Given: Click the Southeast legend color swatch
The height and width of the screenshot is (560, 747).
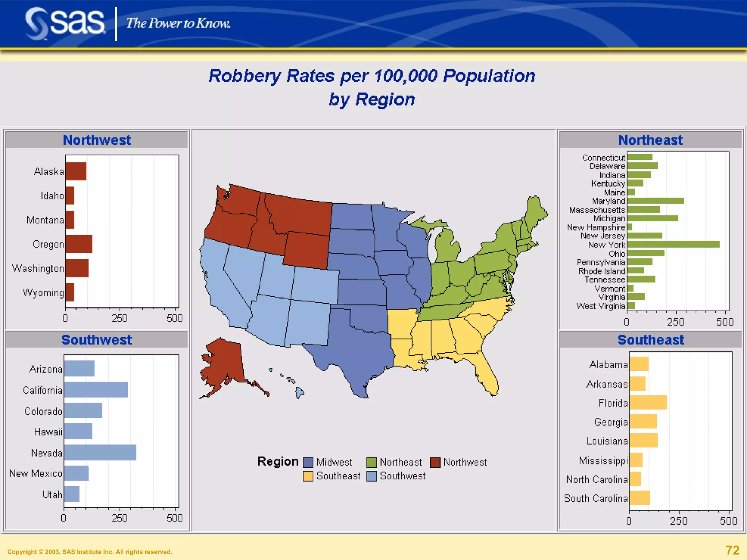Looking at the screenshot, I should click(x=308, y=476).
